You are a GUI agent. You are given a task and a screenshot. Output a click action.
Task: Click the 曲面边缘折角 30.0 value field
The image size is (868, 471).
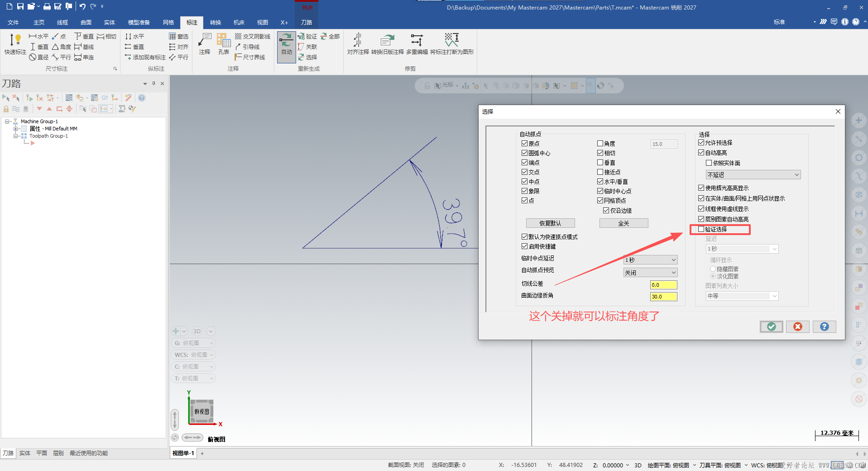coord(663,297)
